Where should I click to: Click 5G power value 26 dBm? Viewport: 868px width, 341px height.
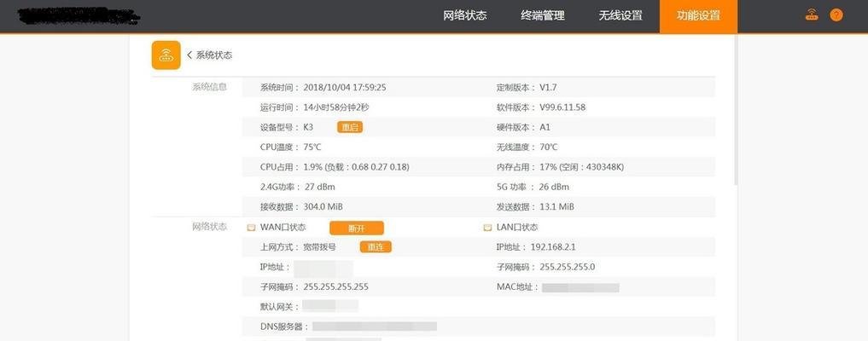coord(554,187)
